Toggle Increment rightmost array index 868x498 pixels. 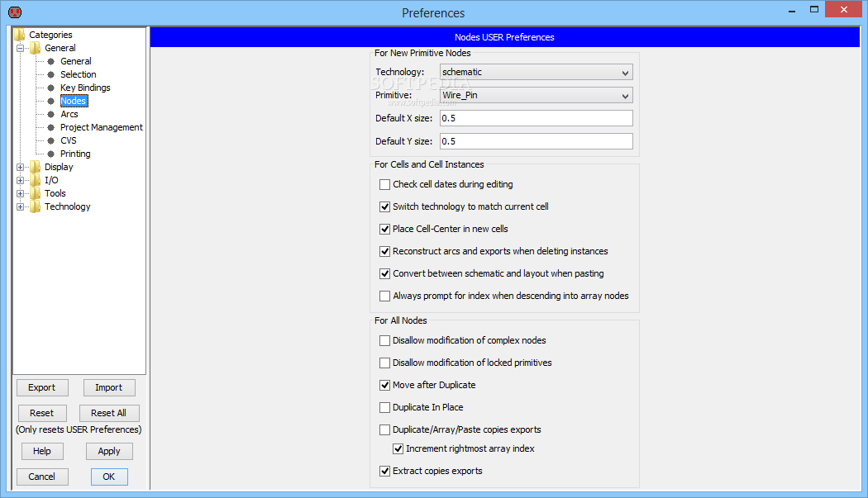pos(398,448)
